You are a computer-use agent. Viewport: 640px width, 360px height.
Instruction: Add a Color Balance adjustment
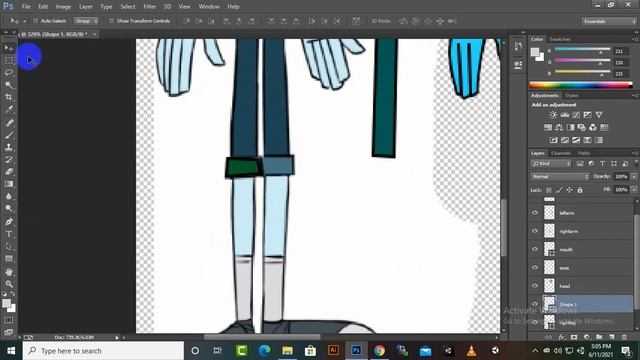(x=559, y=127)
